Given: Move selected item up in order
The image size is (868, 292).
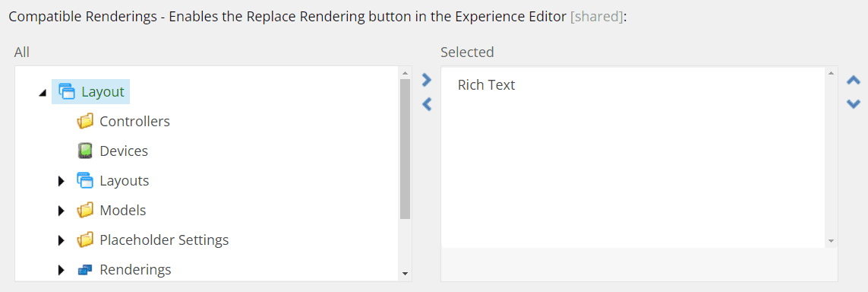Looking at the screenshot, I should click(854, 81).
